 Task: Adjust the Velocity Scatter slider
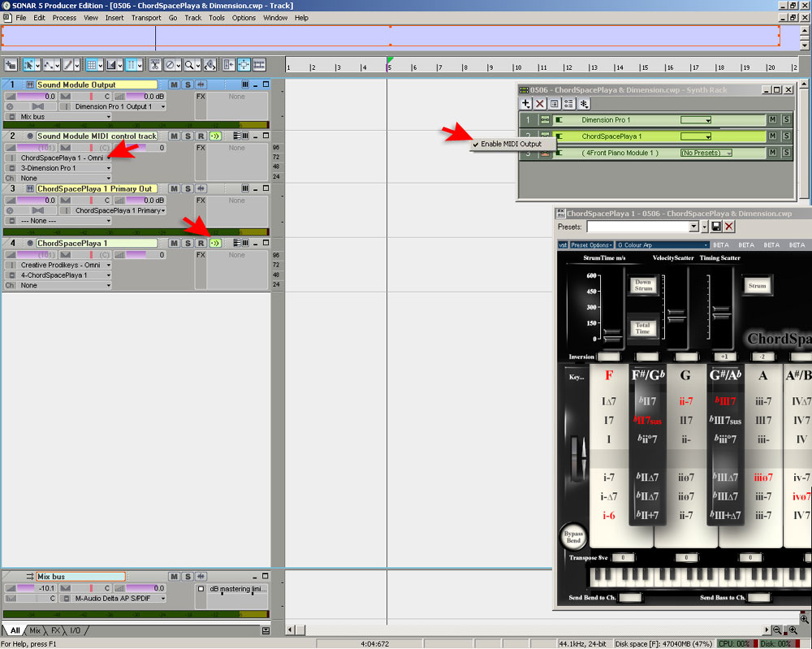(x=676, y=315)
